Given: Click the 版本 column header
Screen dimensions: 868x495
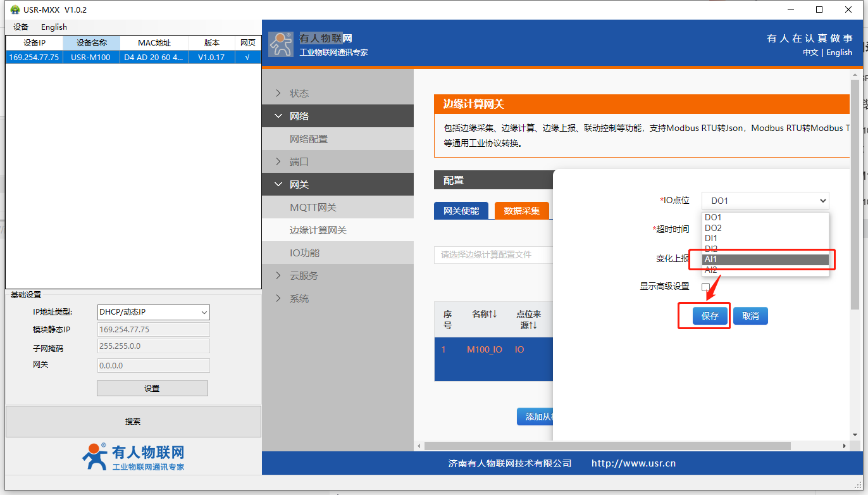Looking at the screenshot, I should tap(212, 43).
